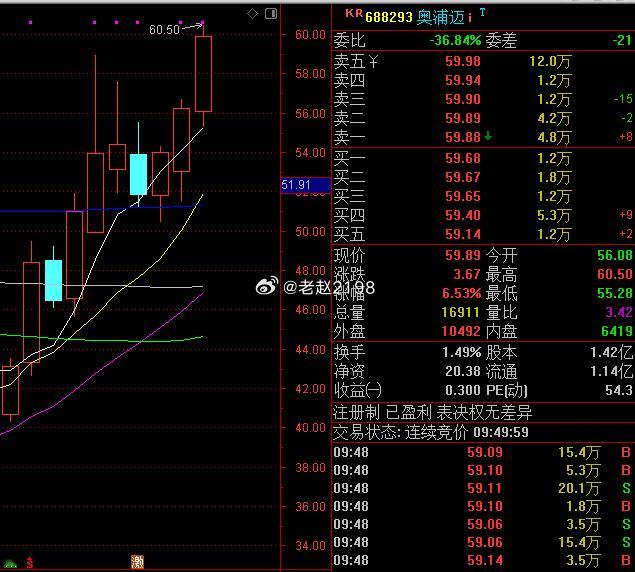Screen dimensions: 635x572
Task: Click the 买五 row label
Action: pyautogui.click(x=349, y=235)
